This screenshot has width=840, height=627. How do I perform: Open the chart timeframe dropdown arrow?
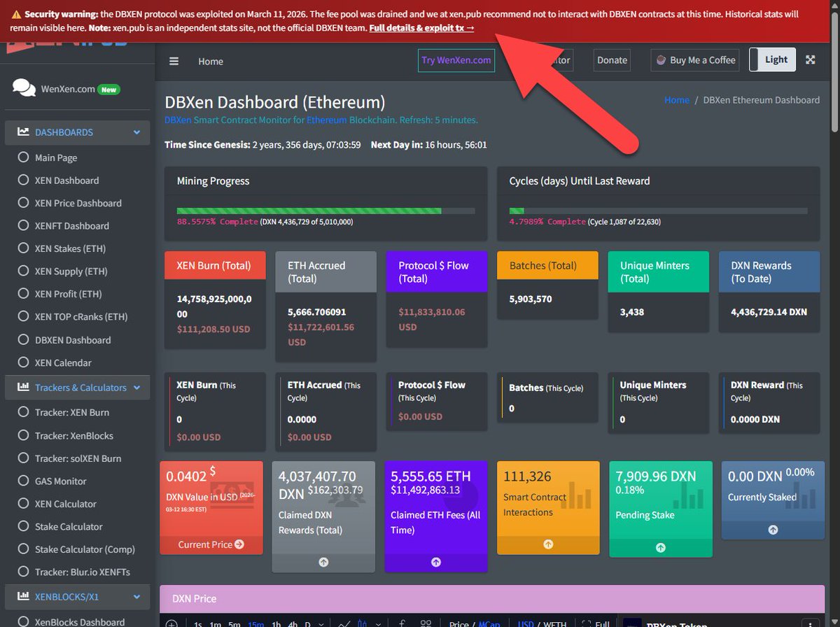[x=321, y=624]
